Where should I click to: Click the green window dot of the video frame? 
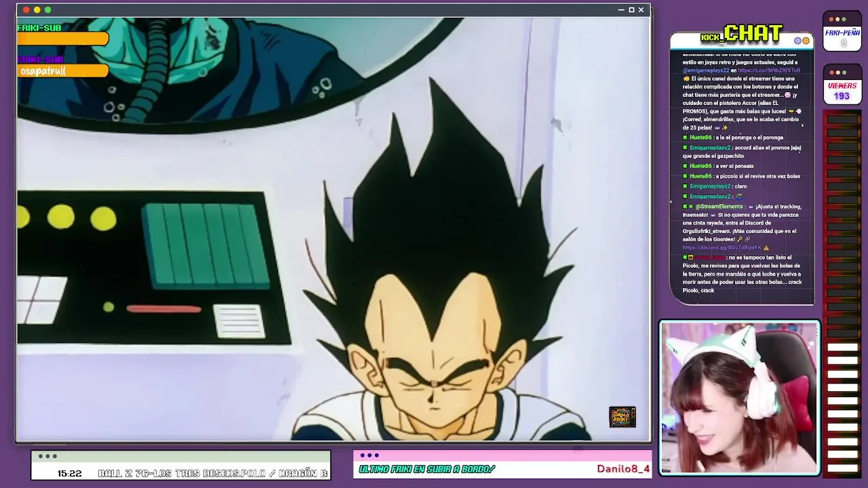pos(48,9)
